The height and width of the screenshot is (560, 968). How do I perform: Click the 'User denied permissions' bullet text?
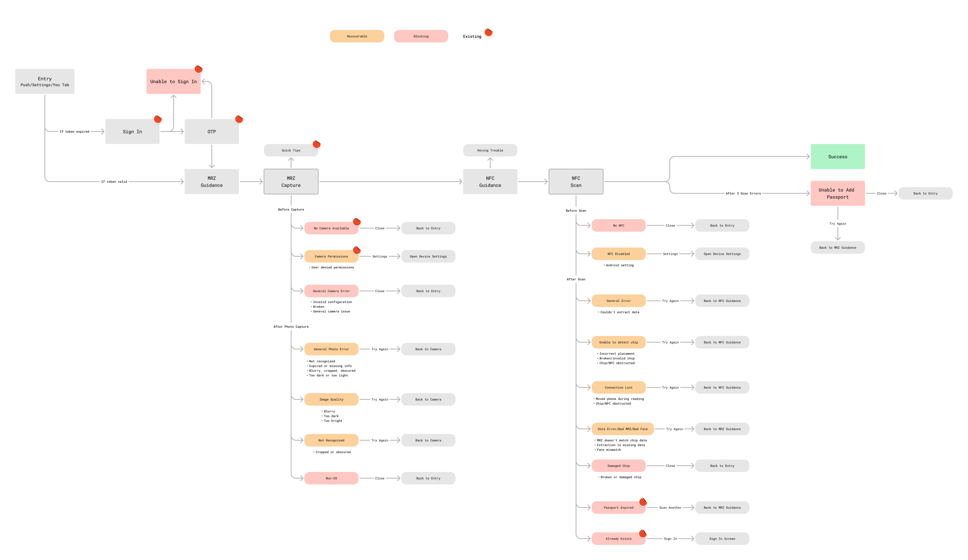[332, 267]
